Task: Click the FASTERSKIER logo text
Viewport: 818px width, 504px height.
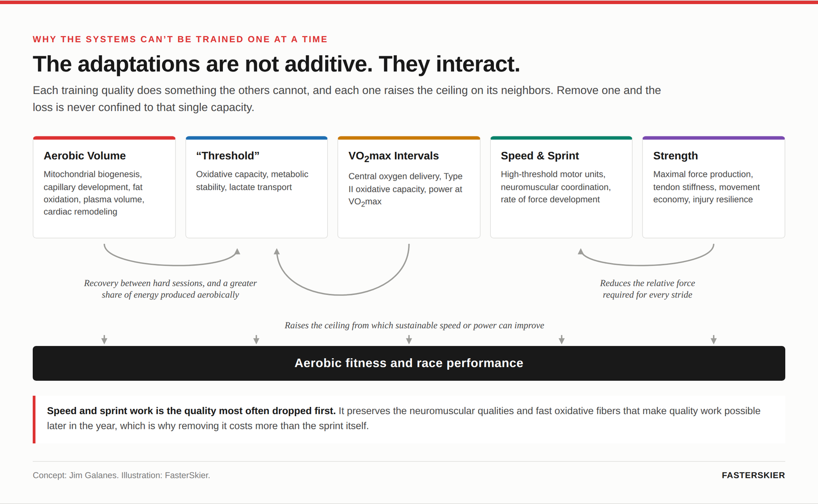Action: pos(753,475)
